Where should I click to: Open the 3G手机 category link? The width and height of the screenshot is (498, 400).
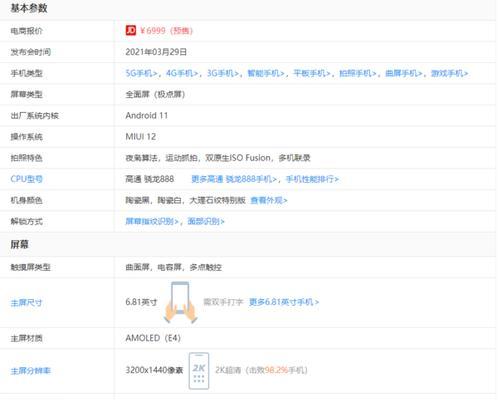pyautogui.click(x=223, y=73)
